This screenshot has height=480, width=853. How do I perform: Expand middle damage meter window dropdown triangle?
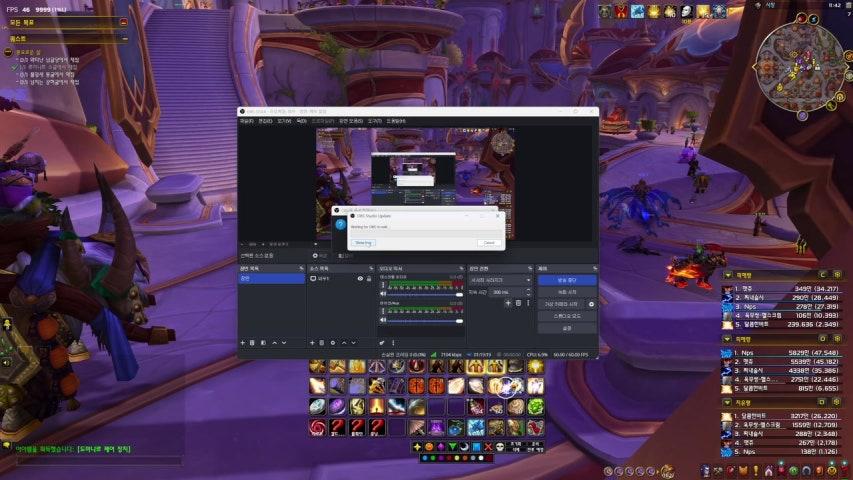(x=728, y=339)
